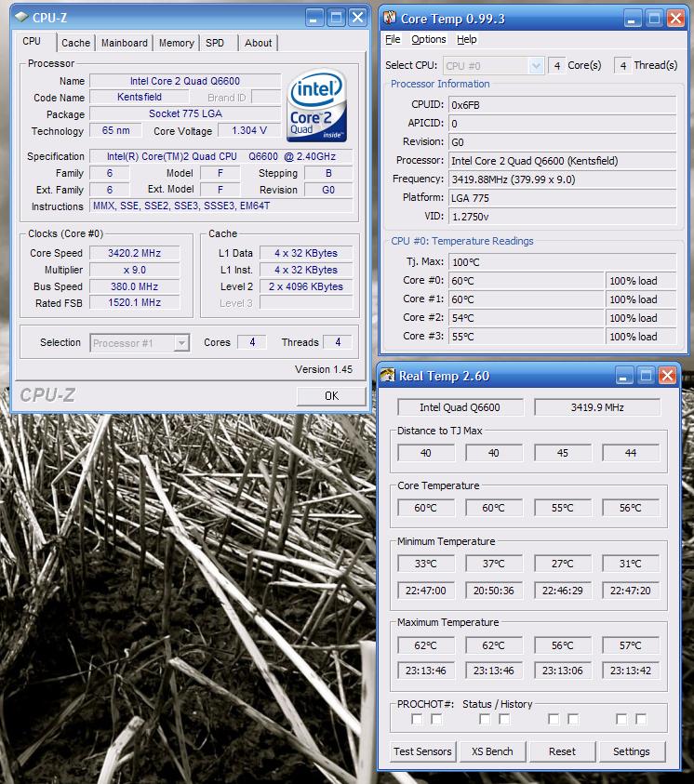This screenshot has width=694, height=784.
Task: Click the Specification field in CPU-Z
Action: coord(221,156)
